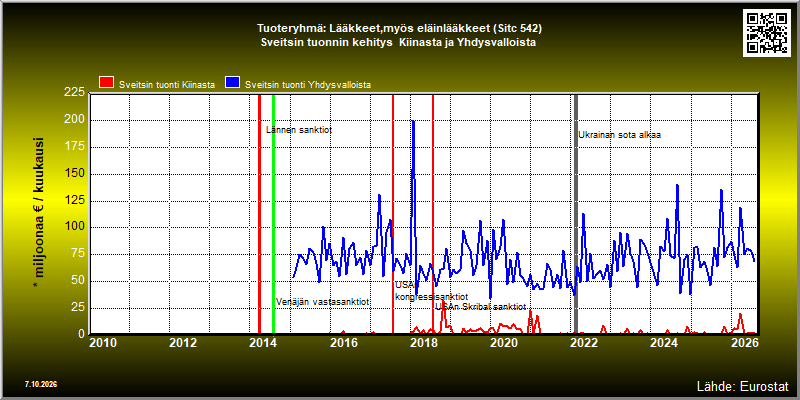Click the x-axis year 2024

click(664, 342)
